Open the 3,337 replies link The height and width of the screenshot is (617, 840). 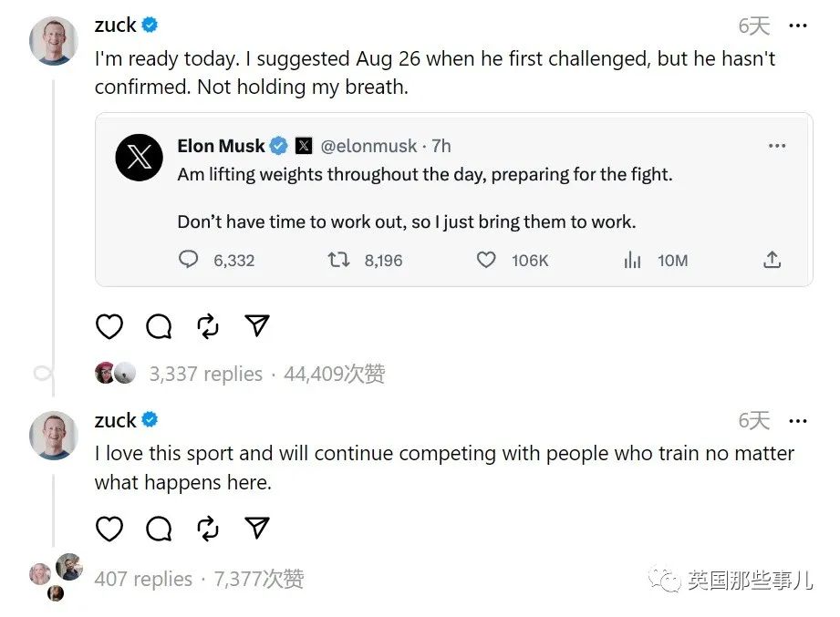coord(205,374)
